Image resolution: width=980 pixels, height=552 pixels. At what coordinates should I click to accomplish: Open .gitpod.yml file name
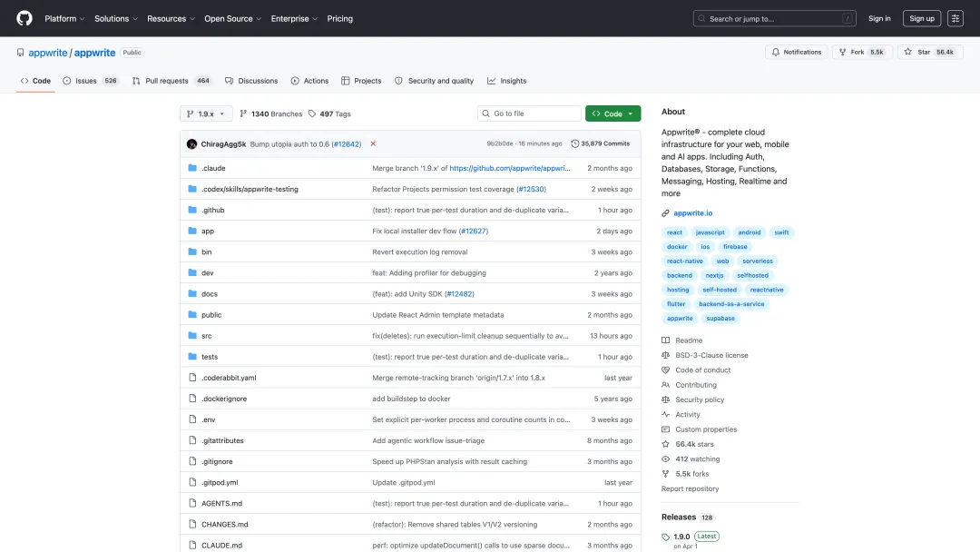(220, 483)
